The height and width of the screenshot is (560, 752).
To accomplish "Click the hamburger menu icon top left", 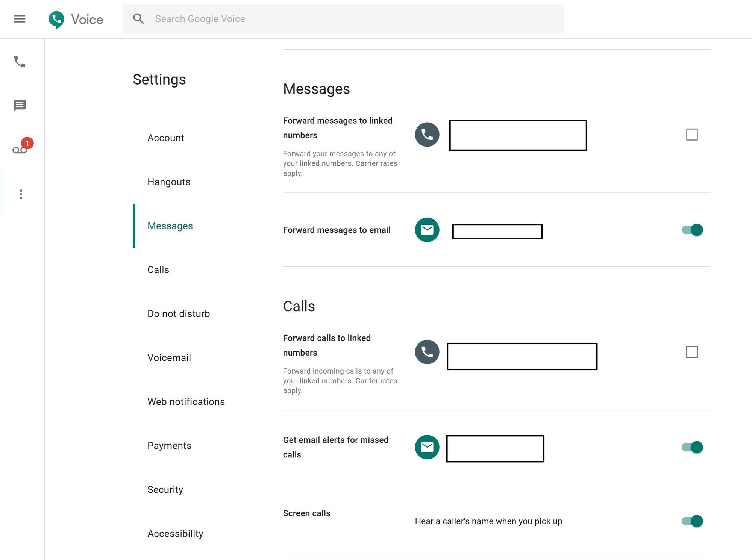I will click(x=20, y=18).
